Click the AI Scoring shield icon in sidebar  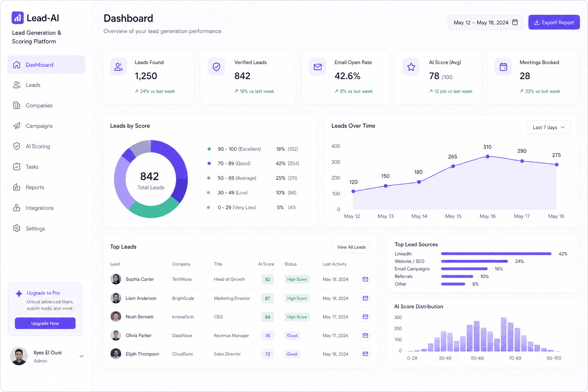click(x=16, y=146)
